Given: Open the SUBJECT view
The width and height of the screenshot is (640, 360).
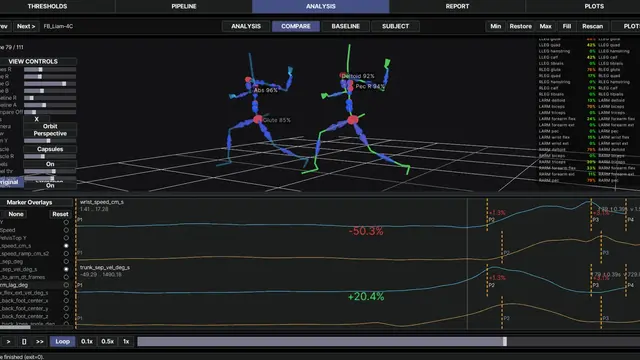Looking at the screenshot, I should pyautogui.click(x=395, y=26).
